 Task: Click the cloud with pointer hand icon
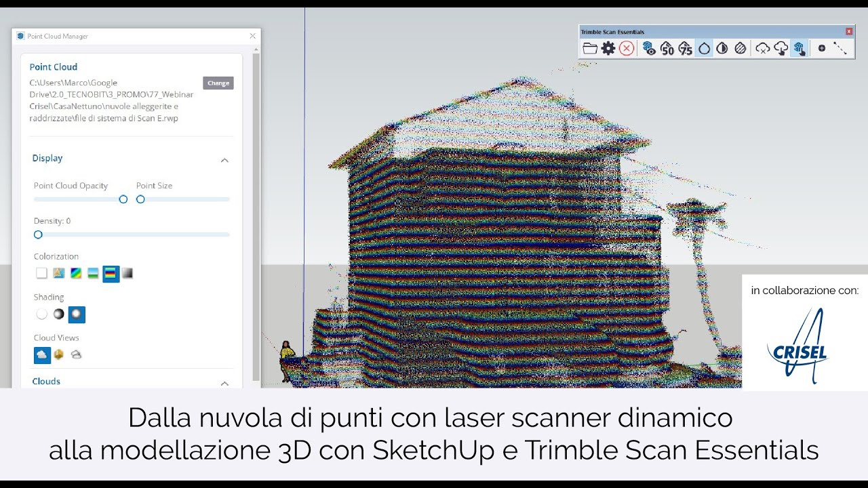tap(781, 48)
